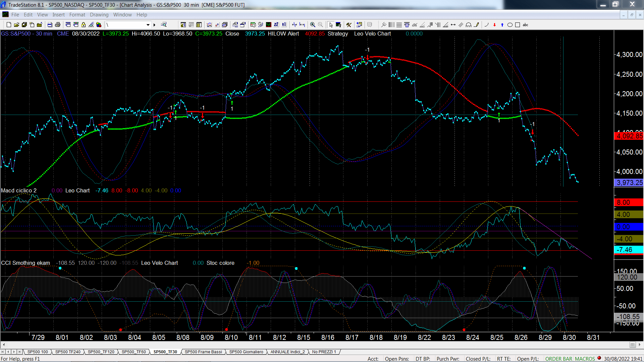This screenshot has width=644, height=362.
Task: Select the double-headed horizontal arrow tool
Action: coord(453,25)
